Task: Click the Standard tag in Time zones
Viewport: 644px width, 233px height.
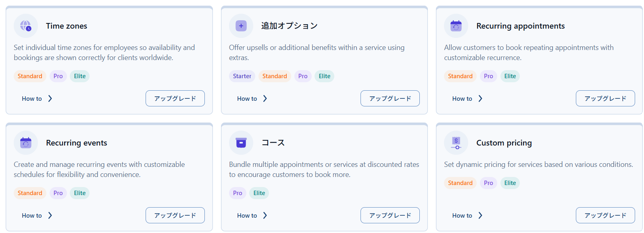Action: [30, 76]
